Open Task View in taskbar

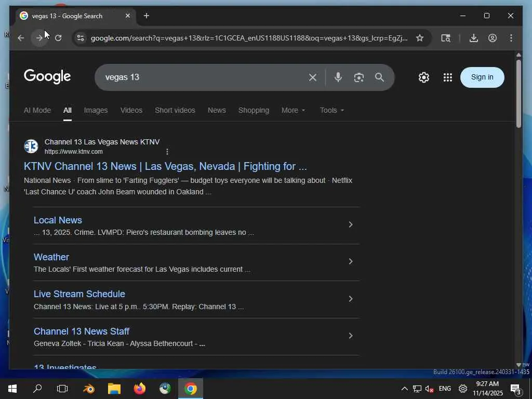click(x=62, y=389)
